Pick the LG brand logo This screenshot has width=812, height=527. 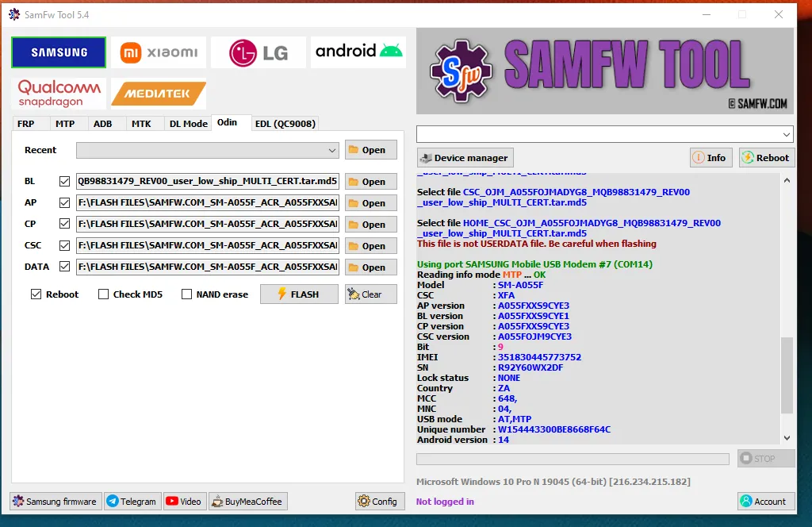(x=258, y=52)
